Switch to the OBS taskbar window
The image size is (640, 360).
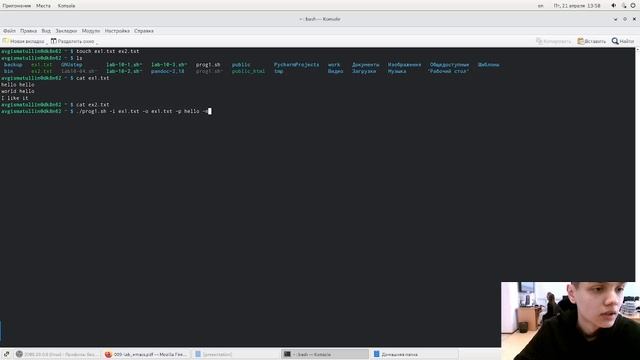(56, 354)
